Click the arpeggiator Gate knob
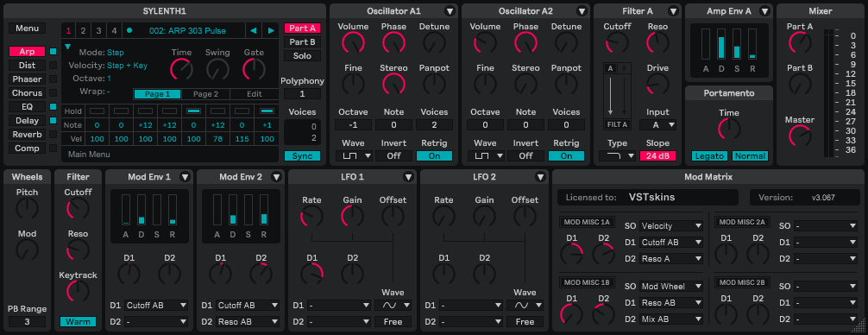868x335 pixels. tap(254, 69)
